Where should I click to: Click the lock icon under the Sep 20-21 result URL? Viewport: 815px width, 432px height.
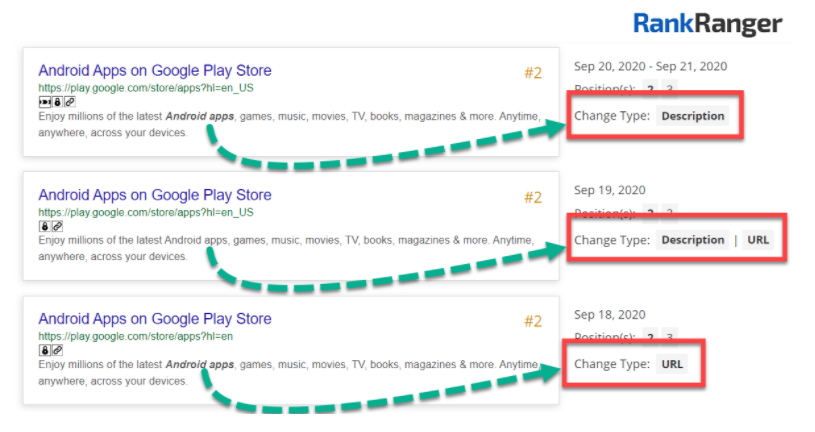(x=57, y=102)
